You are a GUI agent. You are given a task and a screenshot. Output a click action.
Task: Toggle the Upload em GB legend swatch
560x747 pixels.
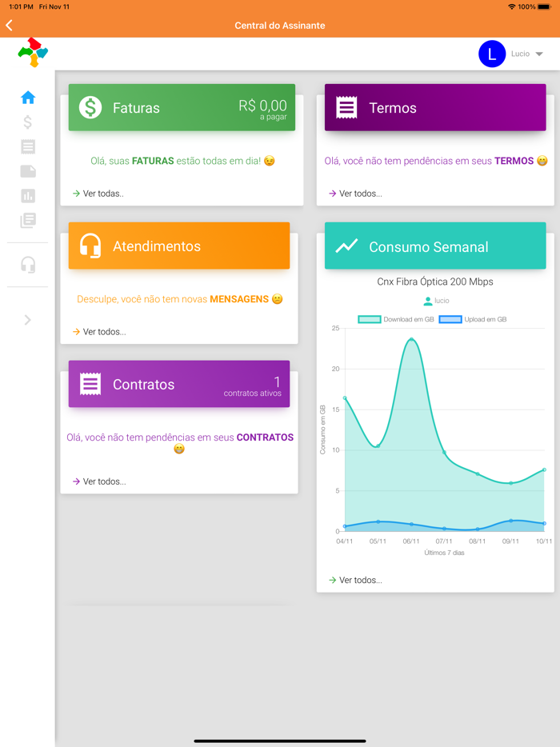450,319
